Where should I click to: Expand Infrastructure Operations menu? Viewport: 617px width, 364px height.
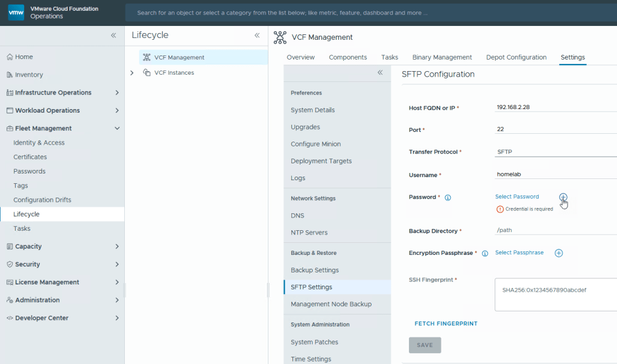[x=117, y=93]
